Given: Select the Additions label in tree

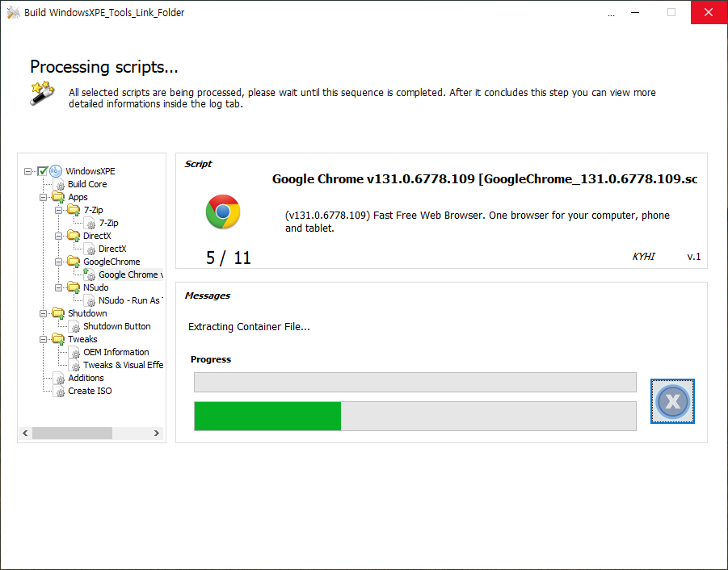Looking at the screenshot, I should pyautogui.click(x=86, y=378).
